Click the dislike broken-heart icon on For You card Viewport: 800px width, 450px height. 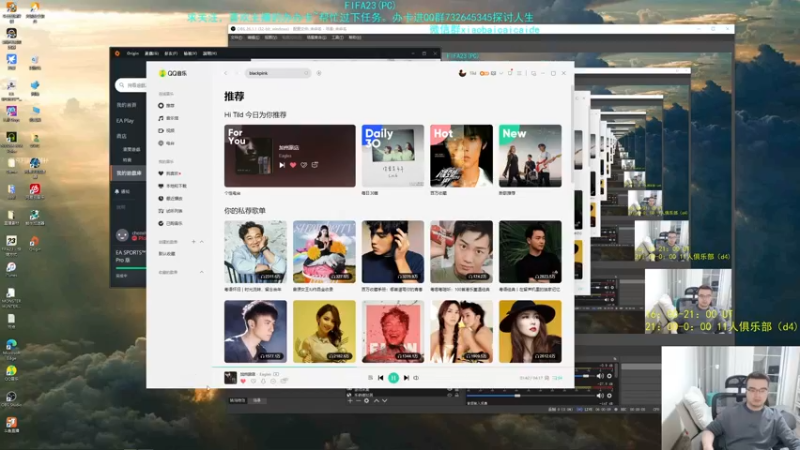point(304,165)
